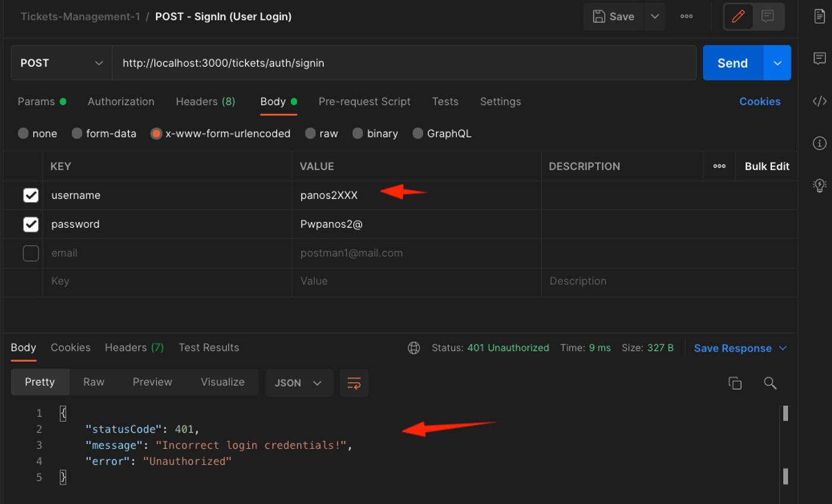Viewport: 832px width, 504px height.
Task: Click the more actions ellipsis near Save
Action: (686, 16)
